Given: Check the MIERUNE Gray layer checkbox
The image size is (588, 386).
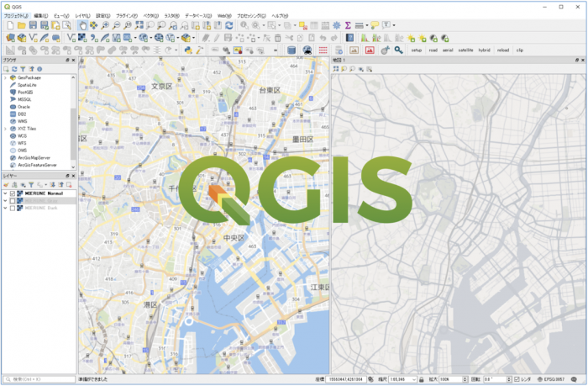Looking at the screenshot, I should pos(13,201).
